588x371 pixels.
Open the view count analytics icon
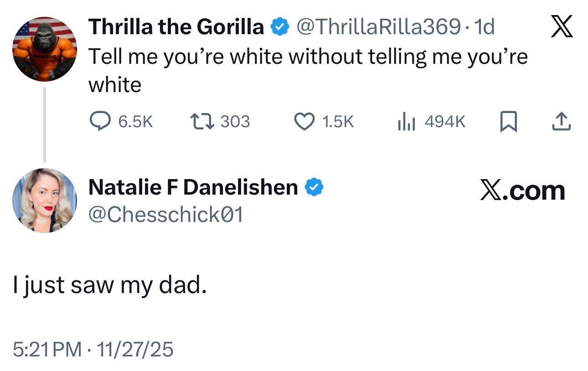406,121
